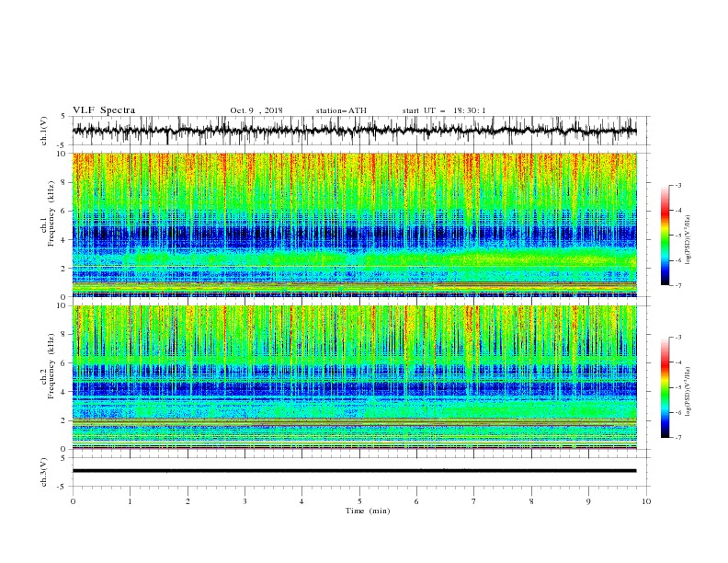Click the '-7' tick on ch.2 colorbar
The width and height of the screenshot is (728, 563).
click(678, 438)
